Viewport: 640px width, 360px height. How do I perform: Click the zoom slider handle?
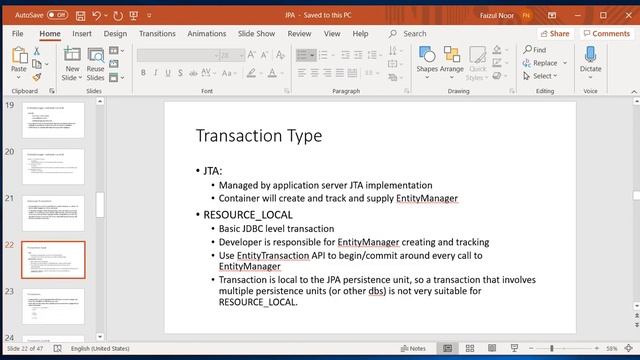(551, 348)
